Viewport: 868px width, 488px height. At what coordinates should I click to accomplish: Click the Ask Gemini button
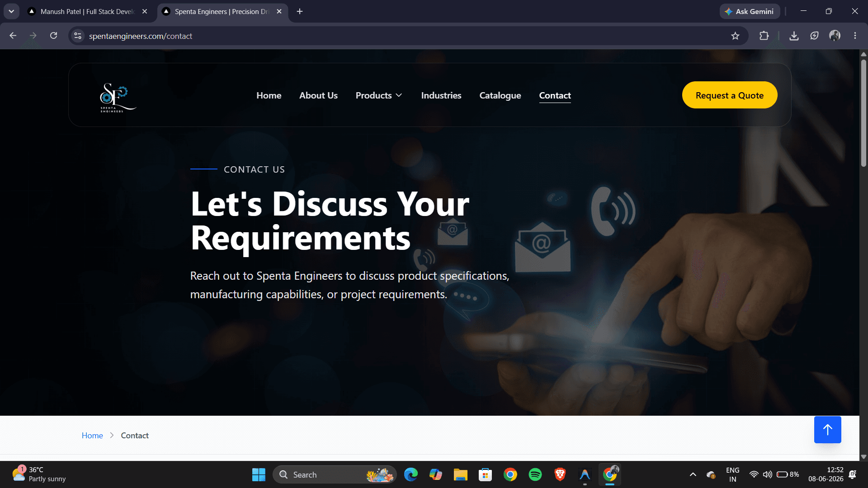coord(750,11)
